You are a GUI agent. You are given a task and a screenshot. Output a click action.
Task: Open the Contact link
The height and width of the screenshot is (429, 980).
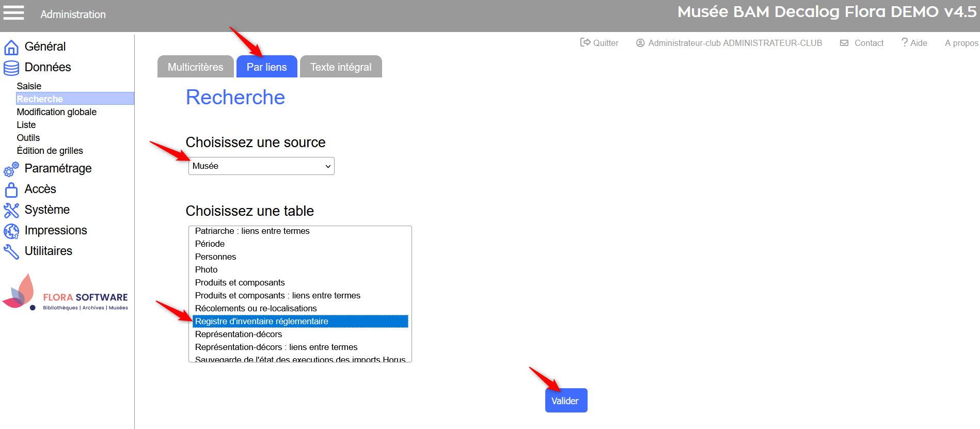[x=862, y=43]
